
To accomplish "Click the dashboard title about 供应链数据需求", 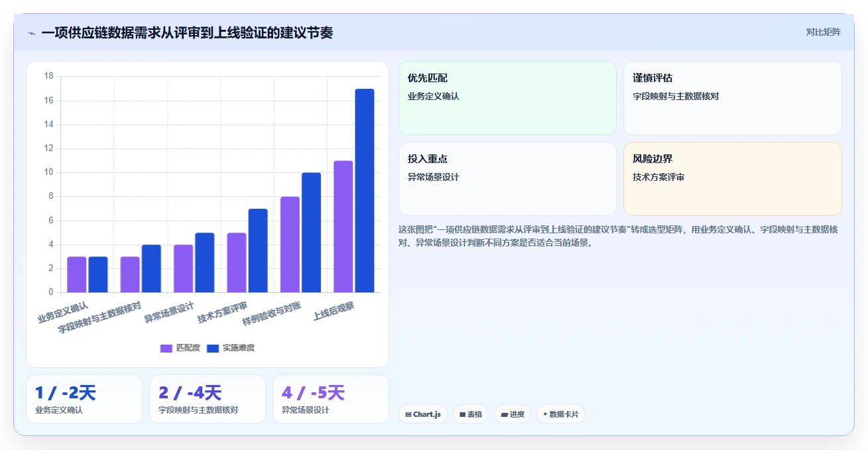I will tap(187, 32).
